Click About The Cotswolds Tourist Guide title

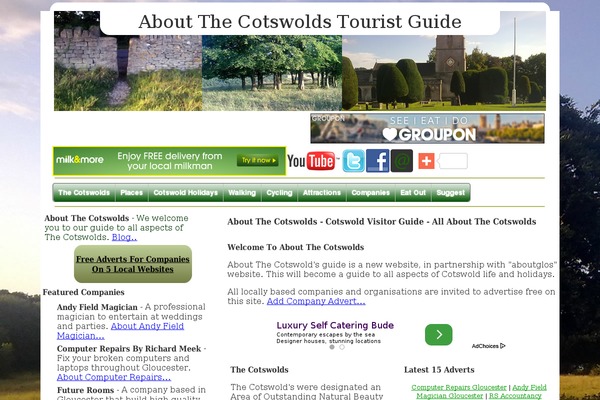coord(300,22)
